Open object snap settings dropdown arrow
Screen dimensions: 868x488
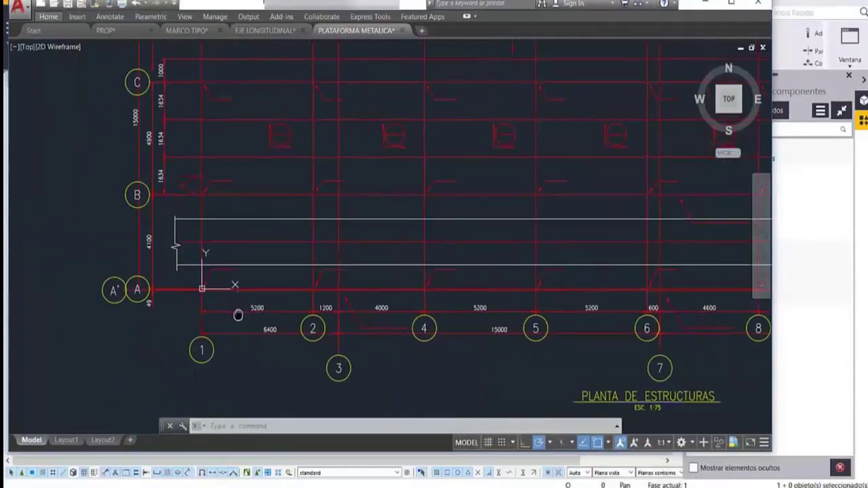click(608, 443)
